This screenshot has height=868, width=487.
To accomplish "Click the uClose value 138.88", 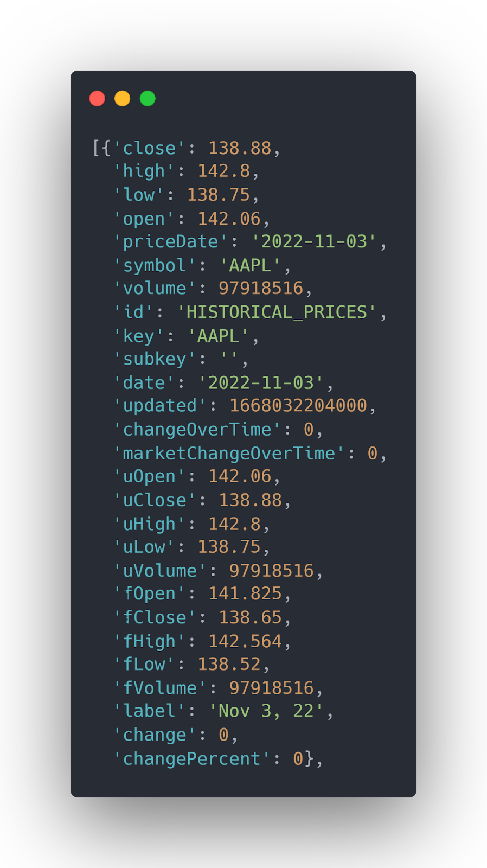I will (x=250, y=500).
